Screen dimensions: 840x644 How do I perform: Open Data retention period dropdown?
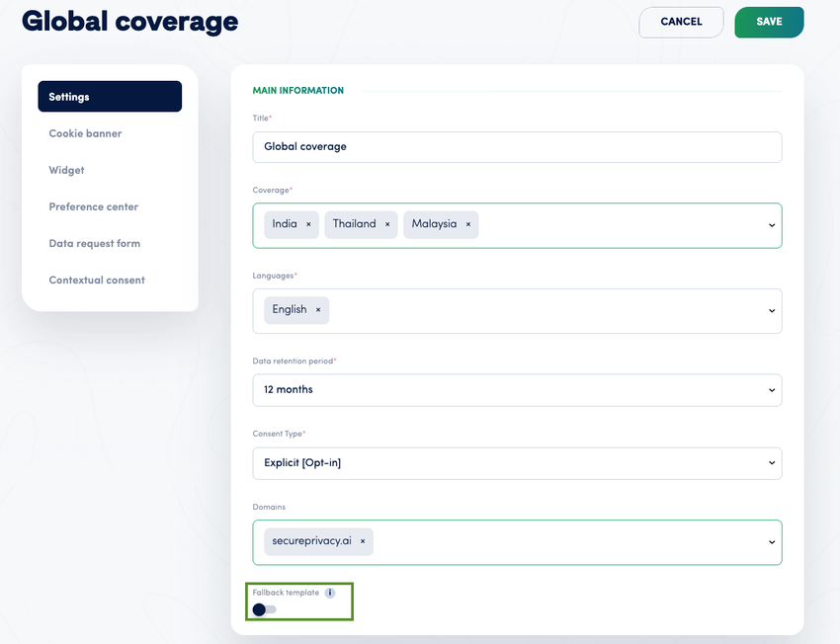(517, 390)
